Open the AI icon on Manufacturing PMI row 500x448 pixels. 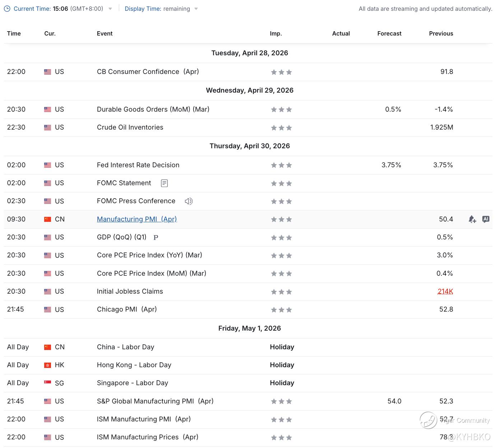[486, 219]
